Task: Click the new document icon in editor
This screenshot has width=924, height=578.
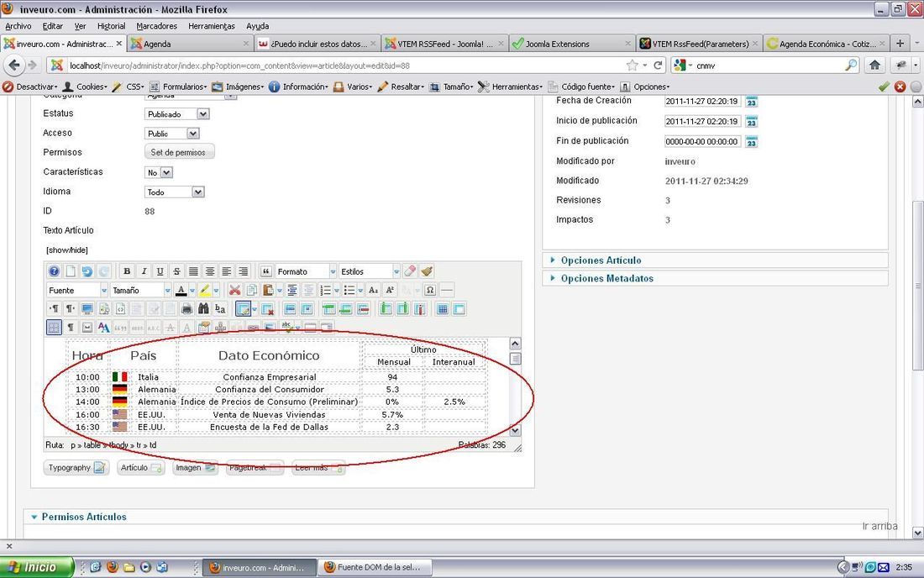Action: pyautogui.click(x=71, y=271)
